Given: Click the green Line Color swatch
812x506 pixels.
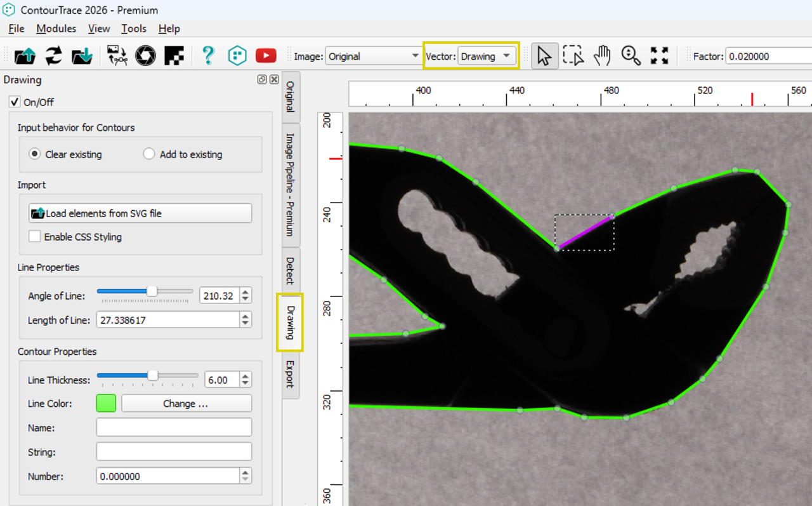Looking at the screenshot, I should click(x=106, y=403).
